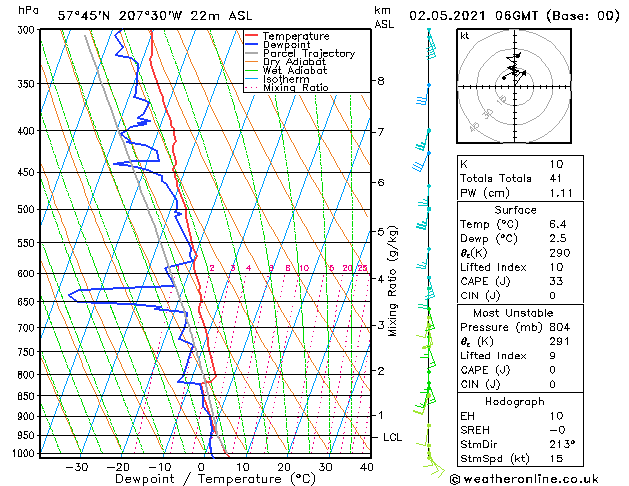
Task: Click the gray Parcel Trajectory legend swatch
Action: pyautogui.click(x=252, y=53)
